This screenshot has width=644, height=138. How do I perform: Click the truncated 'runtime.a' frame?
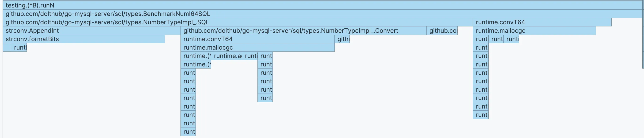tap(226, 56)
